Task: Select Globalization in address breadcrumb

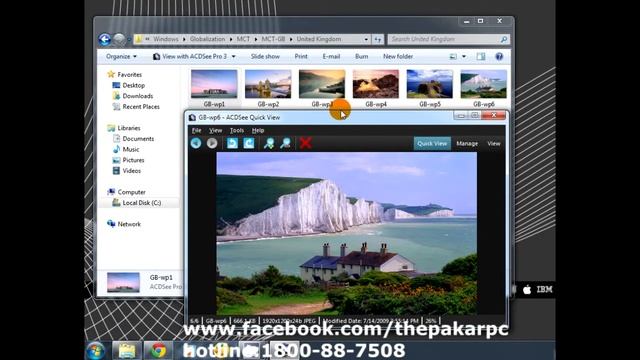Action: (207, 39)
